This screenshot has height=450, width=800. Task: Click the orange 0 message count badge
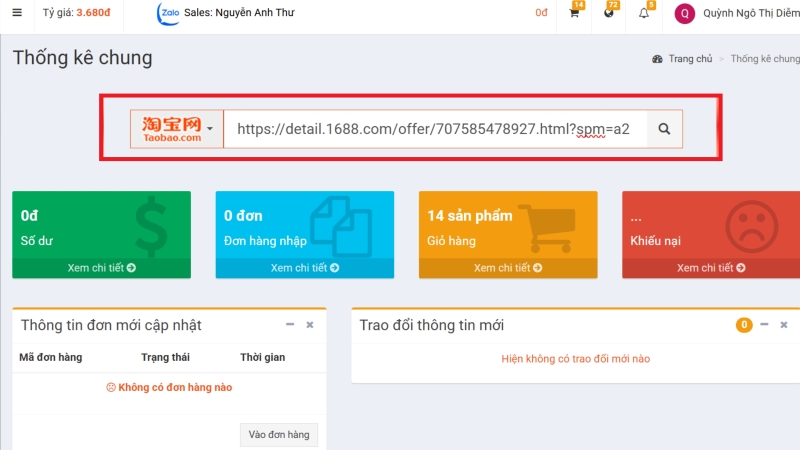[x=744, y=324]
